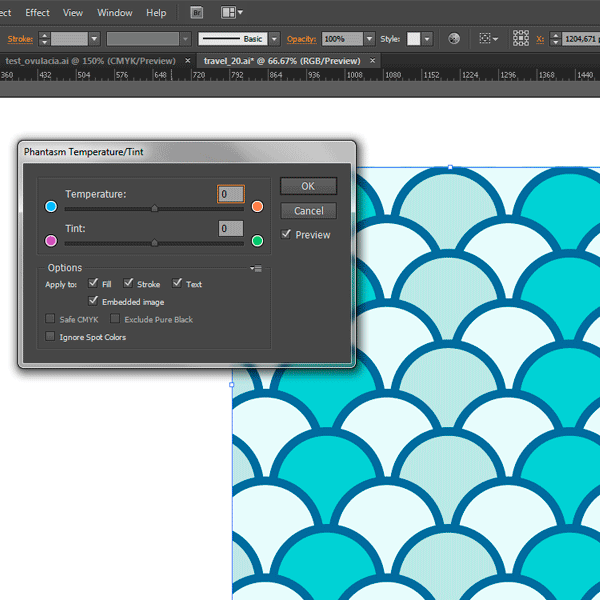Open Adobe Bridge via the Br icon
The image size is (600, 600).
197,13
